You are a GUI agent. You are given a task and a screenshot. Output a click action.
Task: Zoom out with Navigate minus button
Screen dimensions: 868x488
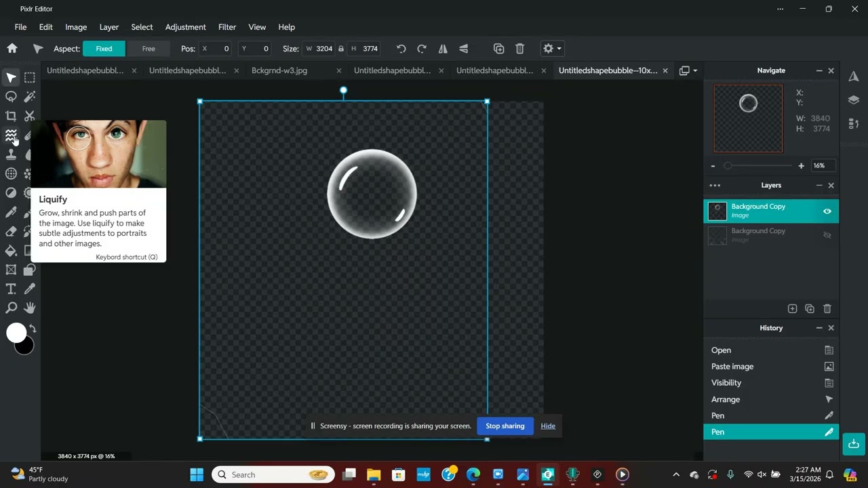click(713, 166)
